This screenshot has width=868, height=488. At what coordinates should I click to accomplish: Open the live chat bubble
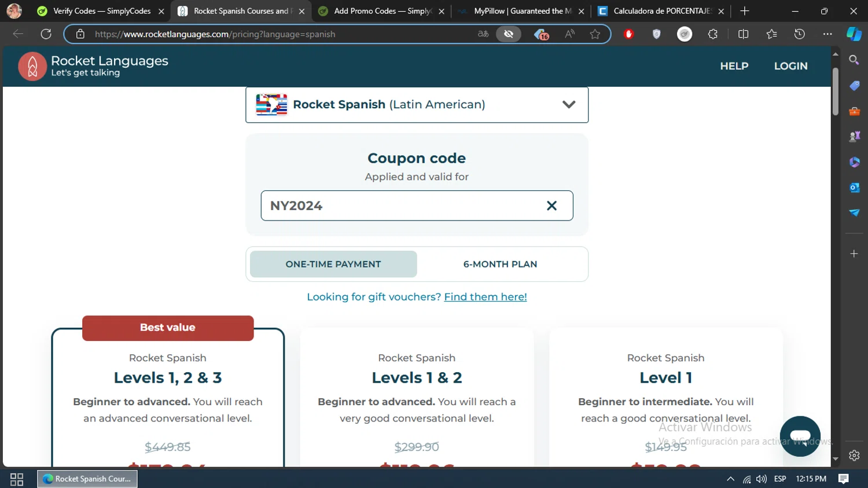point(800,436)
